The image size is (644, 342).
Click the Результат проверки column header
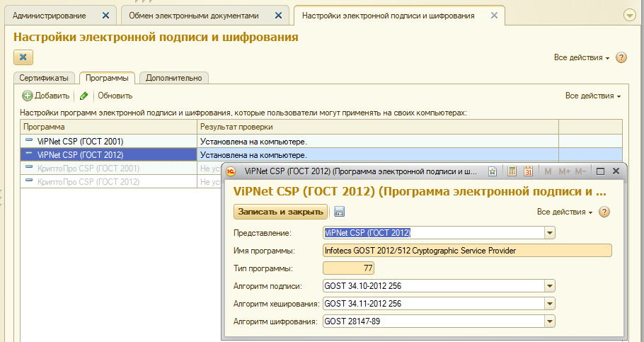click(378, 127)
